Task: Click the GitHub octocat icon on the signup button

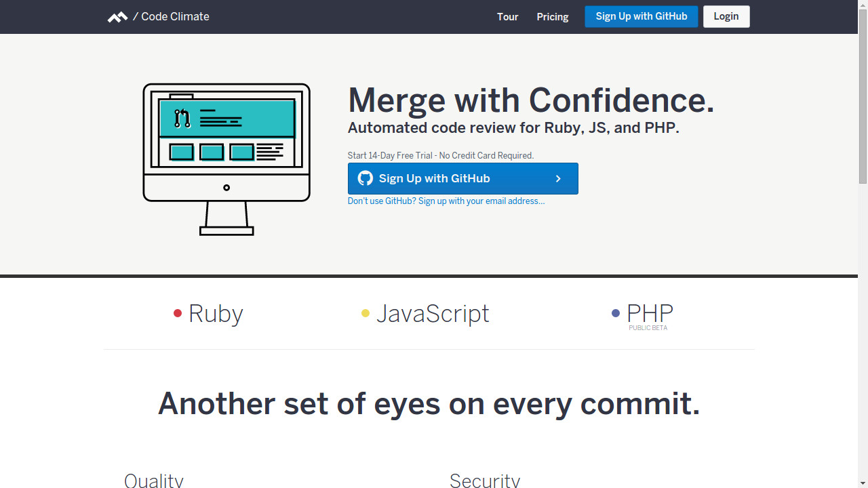Action: [366, 178]
